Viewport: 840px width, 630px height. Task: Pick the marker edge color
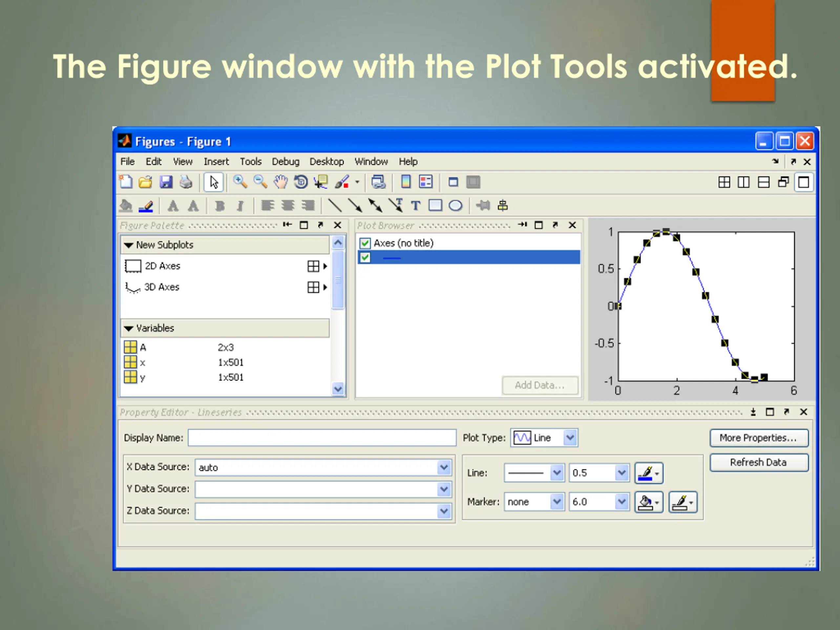click(682, 502)
